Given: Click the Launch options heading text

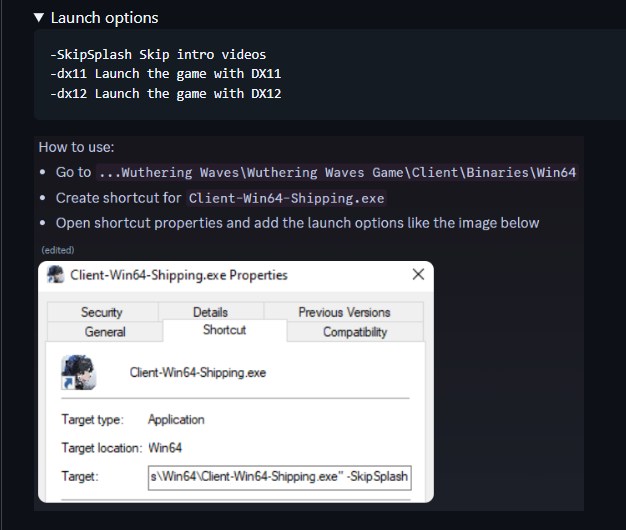Looking at the screenshot, I should [x=104, y=18].
